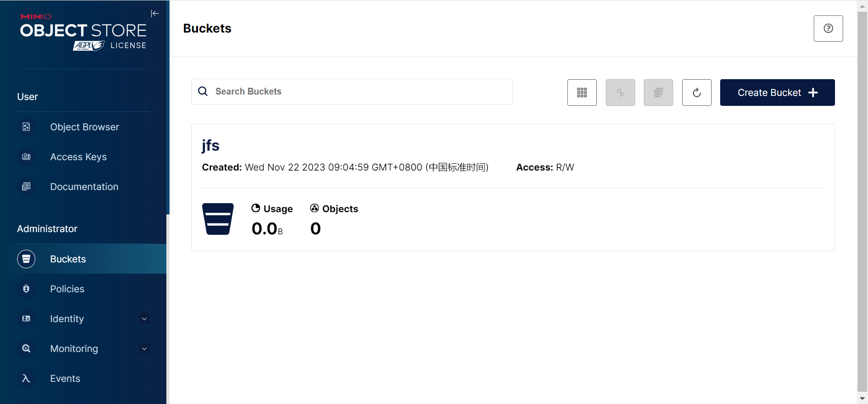868x404 pixels.
Task: Click the Identity card icon
Action: 26,319
